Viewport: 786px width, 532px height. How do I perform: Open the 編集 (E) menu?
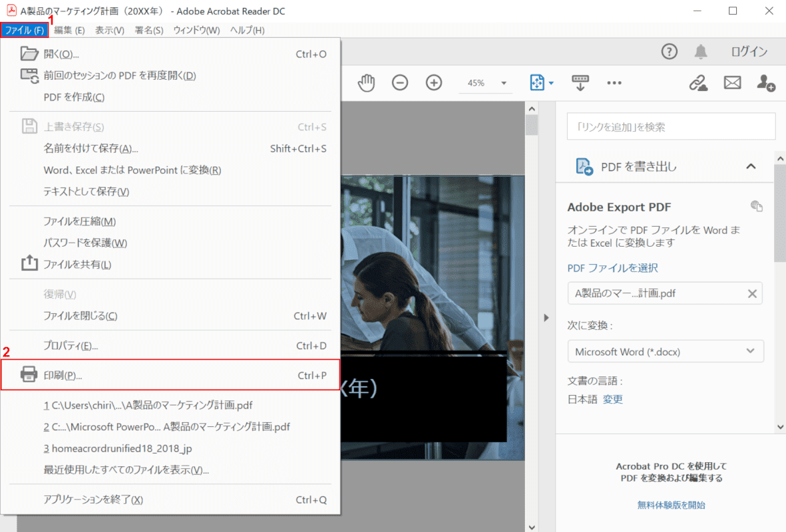(69, 30)
